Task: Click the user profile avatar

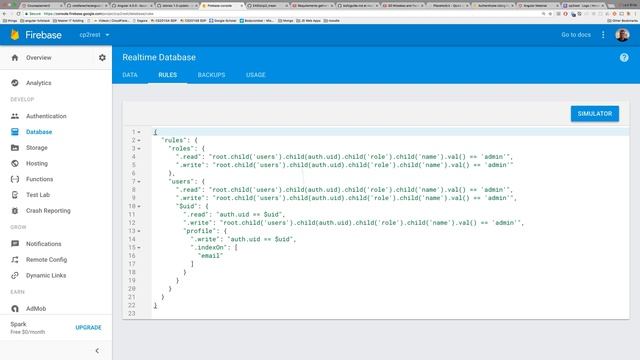Action: (x=622, y=35)
